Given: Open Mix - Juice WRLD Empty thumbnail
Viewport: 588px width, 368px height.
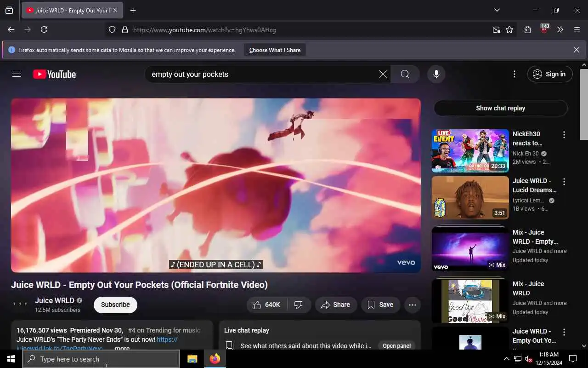Looking at the screenshot, I should point(470,249).
